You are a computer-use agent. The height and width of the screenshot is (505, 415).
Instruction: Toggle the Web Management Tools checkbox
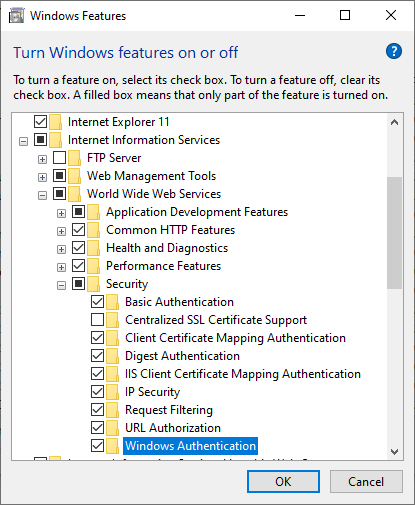pos(59,175)
